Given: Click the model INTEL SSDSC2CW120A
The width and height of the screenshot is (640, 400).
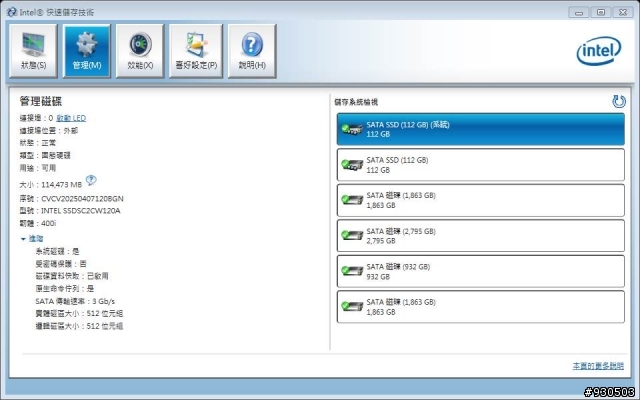Looking at the screenshot, I should coord(81,211).
